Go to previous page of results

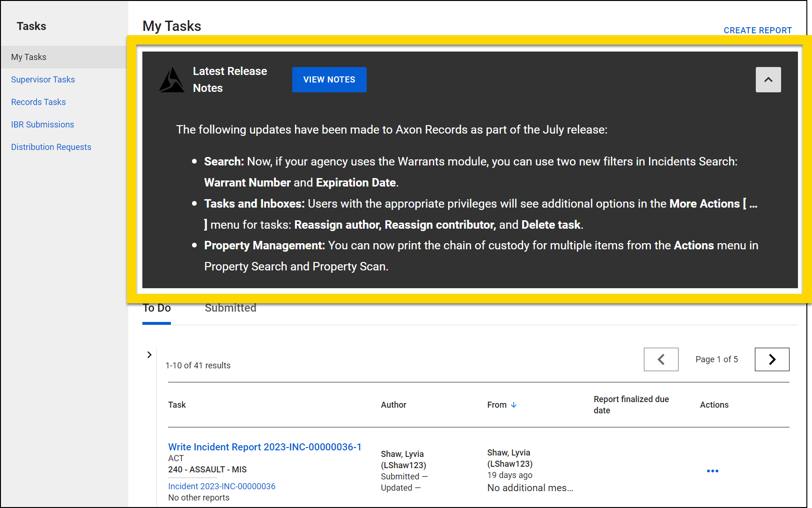point(661,359)
